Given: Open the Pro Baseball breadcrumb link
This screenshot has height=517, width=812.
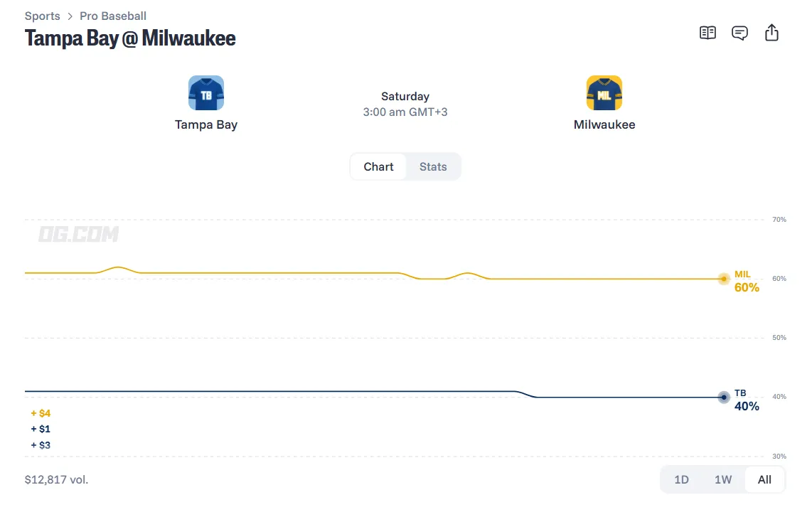Looking at the screenshot, I should click(x=113, y=16).
